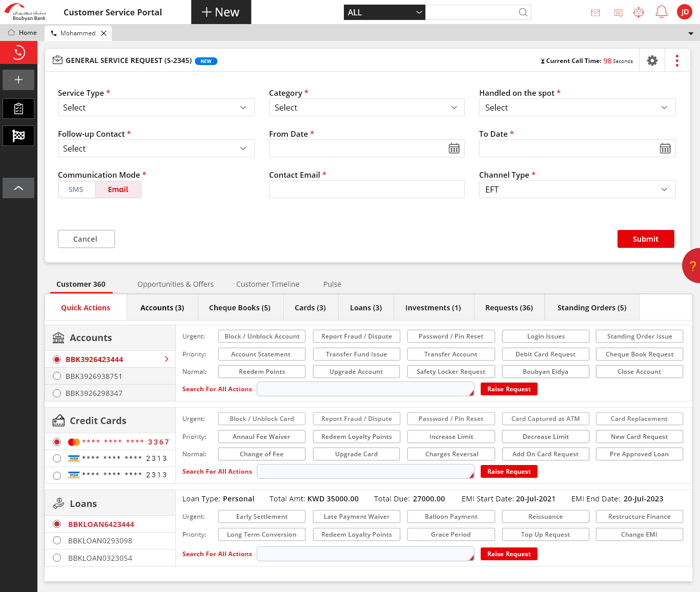Open the notifications bell icon
Image resolution: width=700 pixels, height=592 pixels.
click(x=661, y=12)
